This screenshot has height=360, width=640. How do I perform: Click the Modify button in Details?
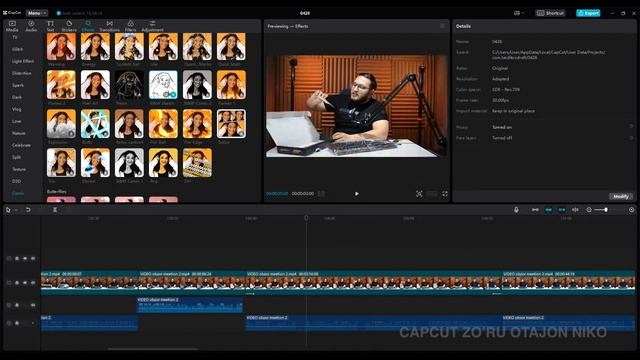(621, 196)
